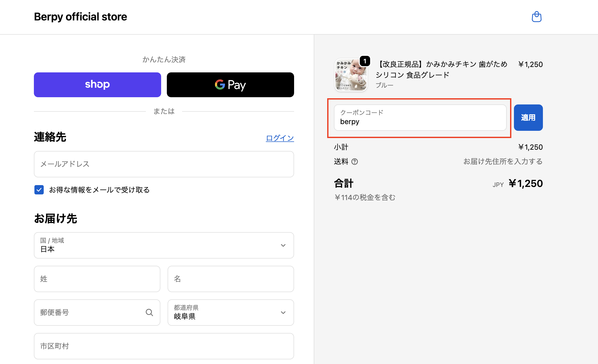Uncheck the email offers newsletter checkbox
Viewport: 598px width, 364px height.
39,189
